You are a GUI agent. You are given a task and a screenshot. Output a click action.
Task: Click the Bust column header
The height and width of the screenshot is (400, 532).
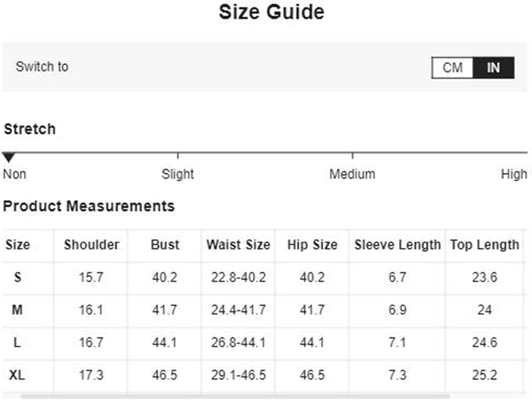pyautogui.click(x=165, y=245)
